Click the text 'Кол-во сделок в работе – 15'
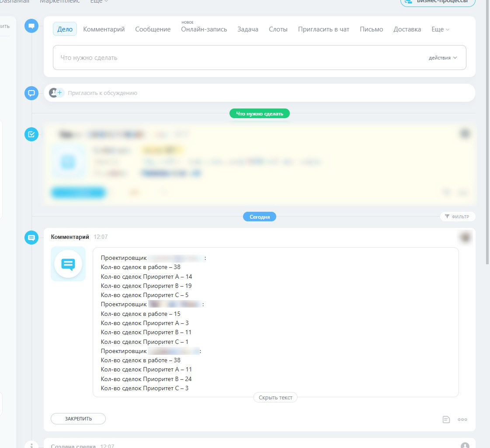The height and width of the screenshot is (448, 490). [141, 314]
